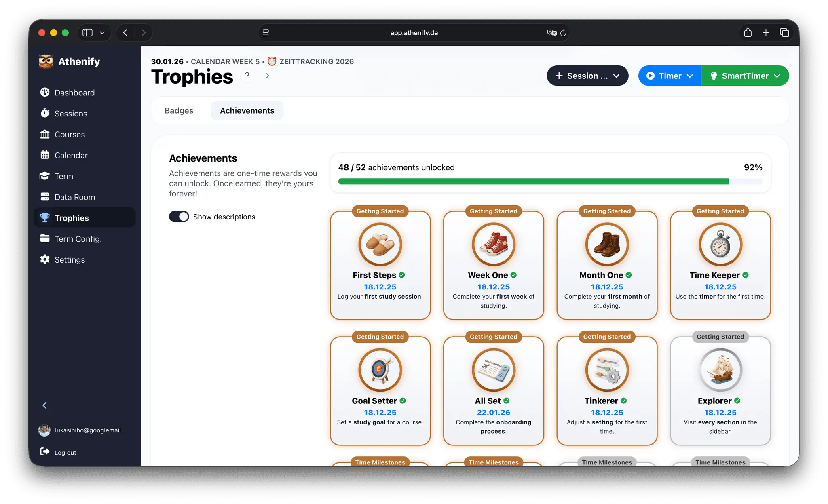
Task: Click the Time Keeper achievement title
Action: [715, 275]
